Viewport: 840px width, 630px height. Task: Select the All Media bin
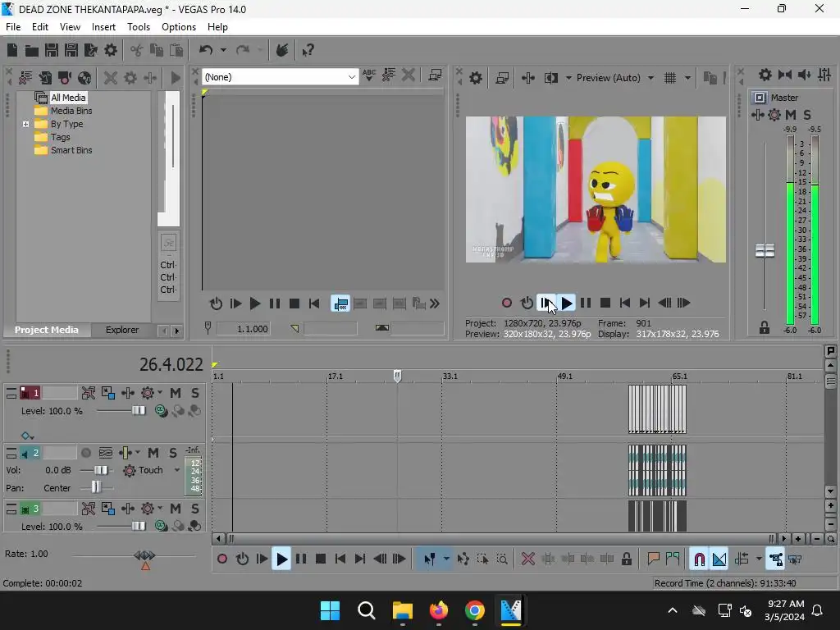click(x=68, y=98)
